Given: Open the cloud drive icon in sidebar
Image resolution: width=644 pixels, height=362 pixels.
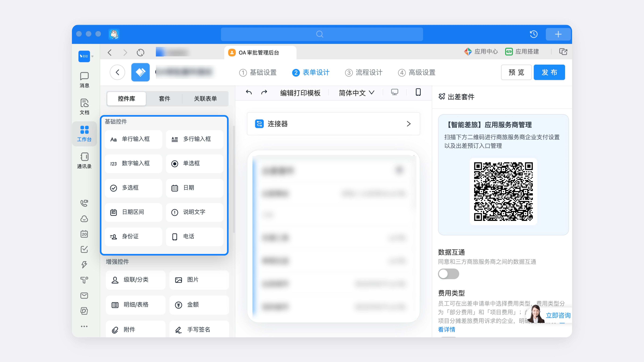Looking at the screenshot, I should 84,219.
